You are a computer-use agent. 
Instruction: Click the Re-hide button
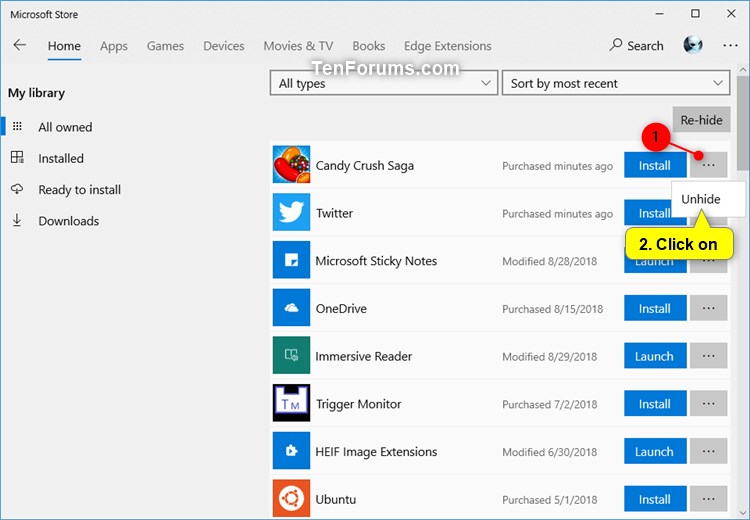point(701,120)
